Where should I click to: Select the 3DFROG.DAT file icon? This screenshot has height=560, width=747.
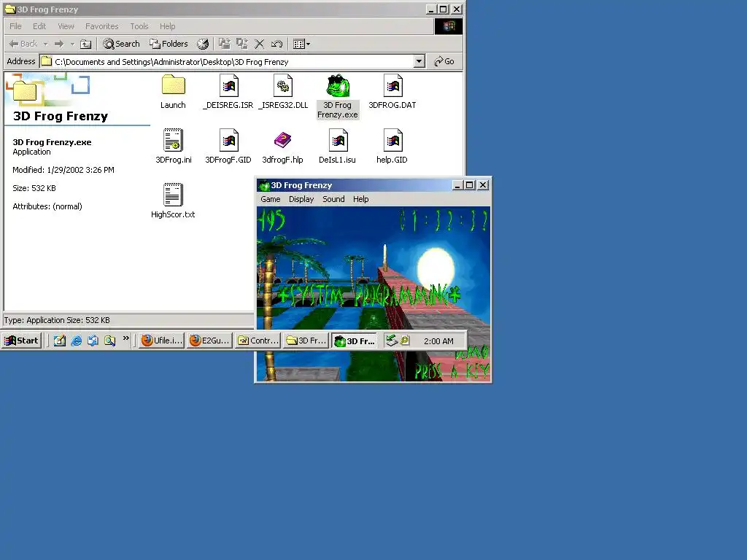(x=392, y=86)
